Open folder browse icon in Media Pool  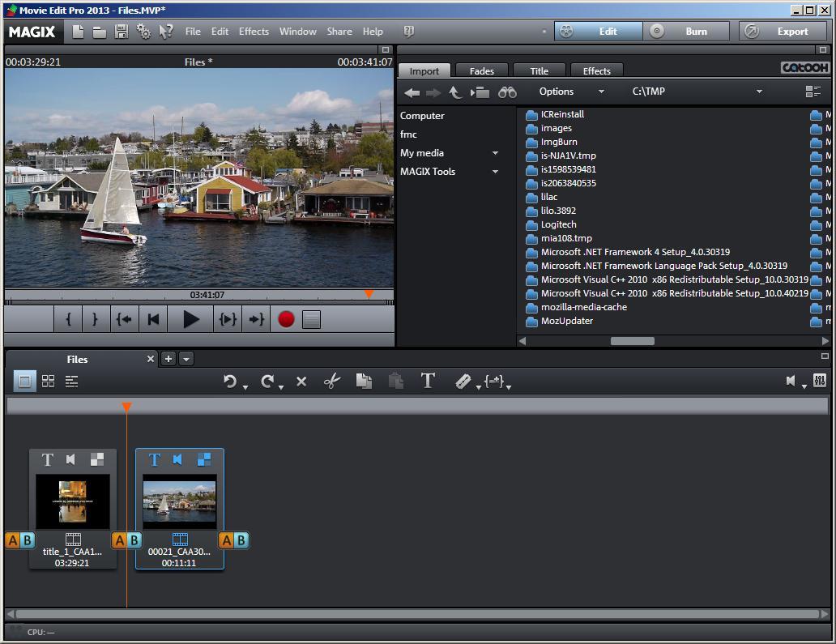click(480, 93)
